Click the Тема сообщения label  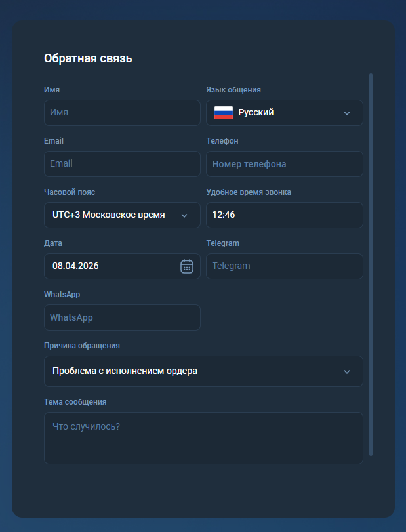click(x=75, y=402)
